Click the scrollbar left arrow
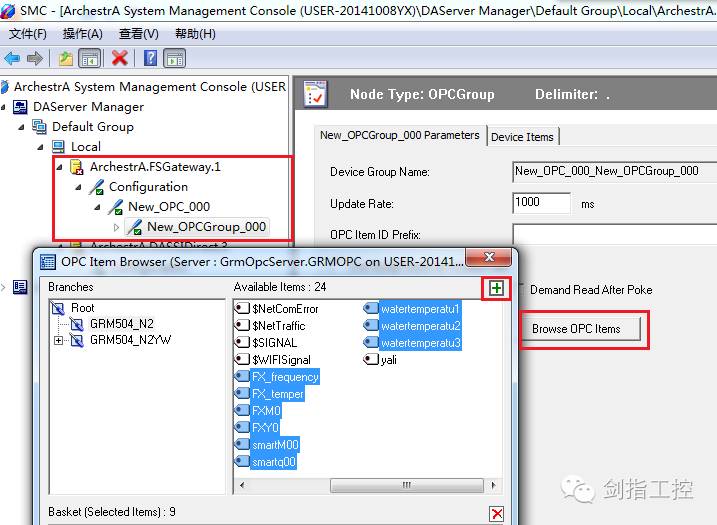This screenshot has height=525, width=717. coord(242,485)
